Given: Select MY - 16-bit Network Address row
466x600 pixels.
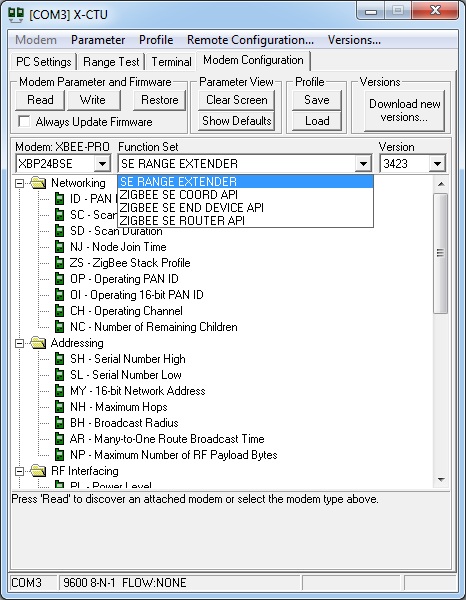Looking at the screenshot, I should (138, 391).
